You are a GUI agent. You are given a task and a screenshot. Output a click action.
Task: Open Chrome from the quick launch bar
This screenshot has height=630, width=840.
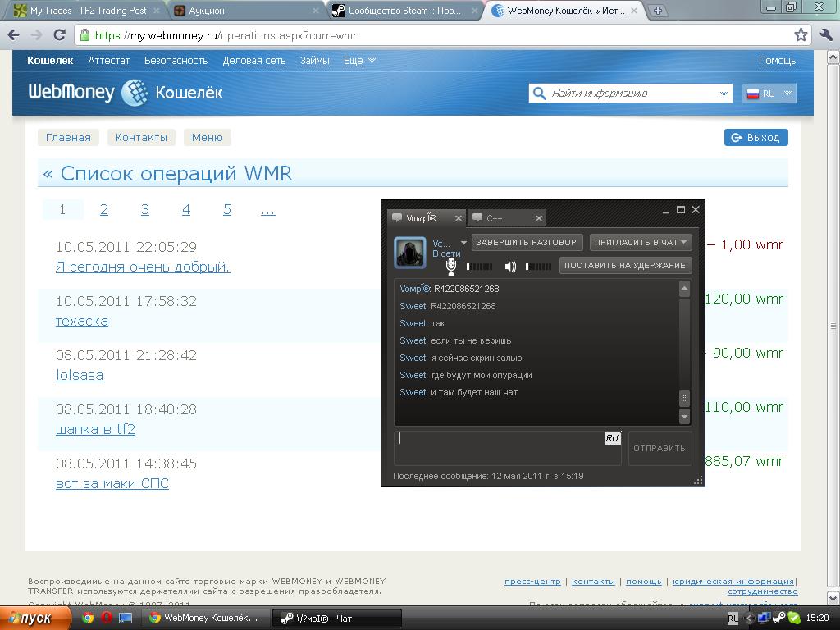point(87,618)
